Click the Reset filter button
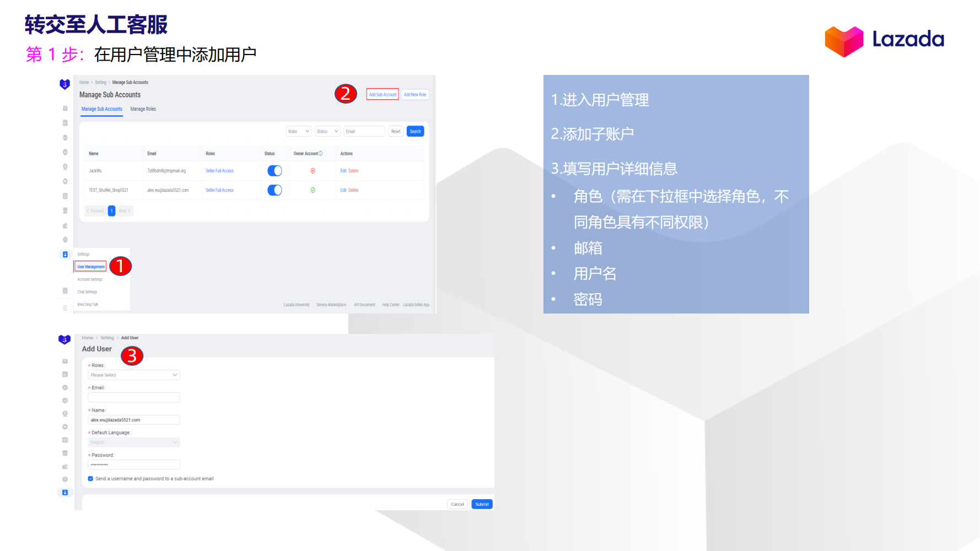Image resolution: width=980 pixels, height=551 pixels. pos(396,131)
